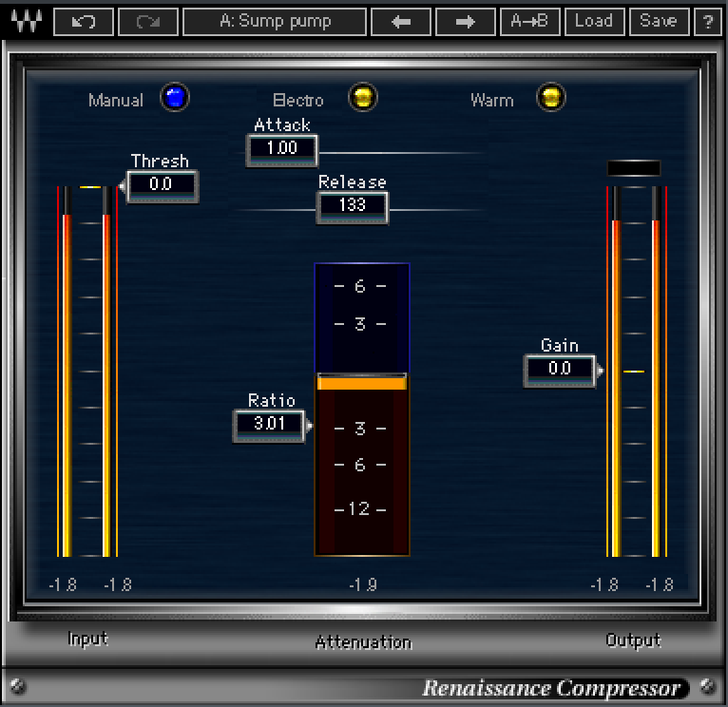Select the Release value box

(353, 207)
